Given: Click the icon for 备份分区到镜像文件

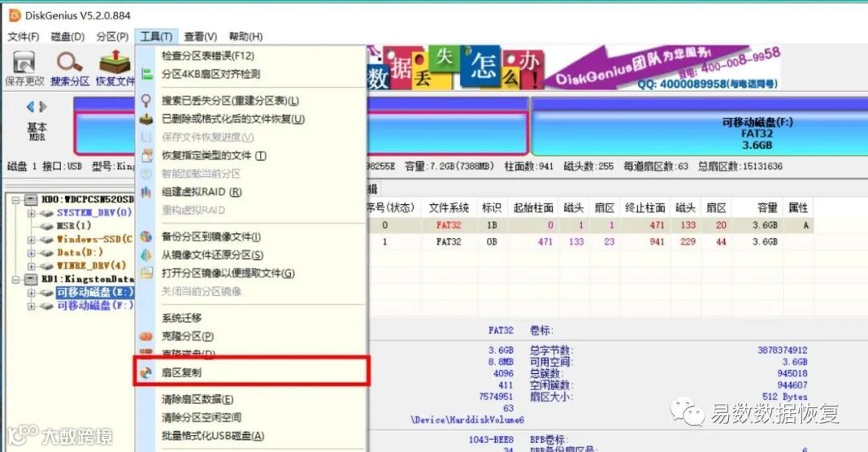Looking at the screenshot, I should pos(146,236).
